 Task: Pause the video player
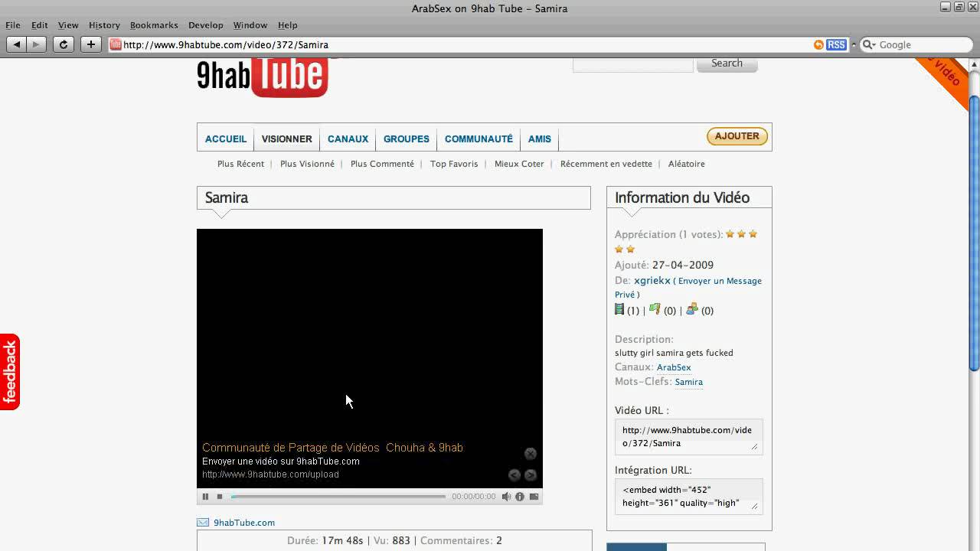coord(205,497)
